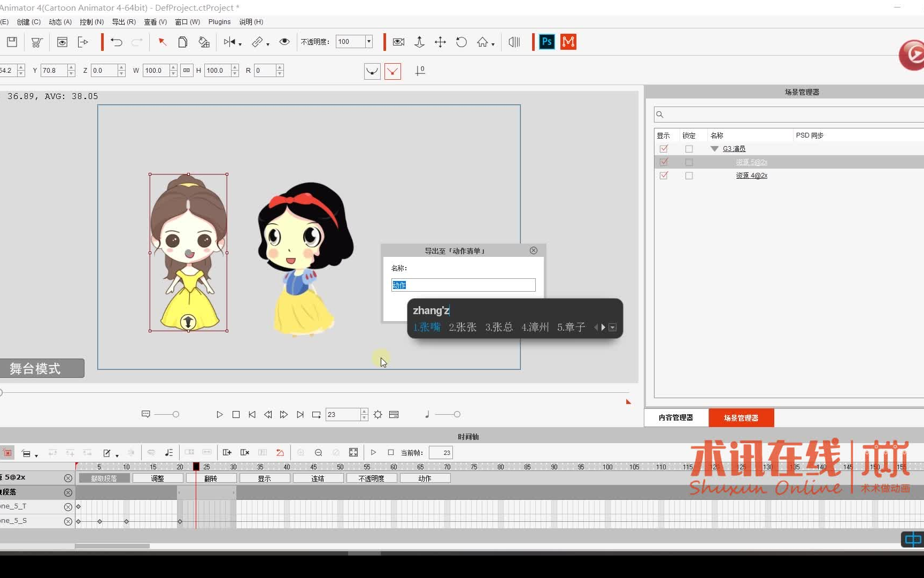Open the Plugins menu
Image resolution: width=924 pixels, height=578 pixels.
coord(220,22)
